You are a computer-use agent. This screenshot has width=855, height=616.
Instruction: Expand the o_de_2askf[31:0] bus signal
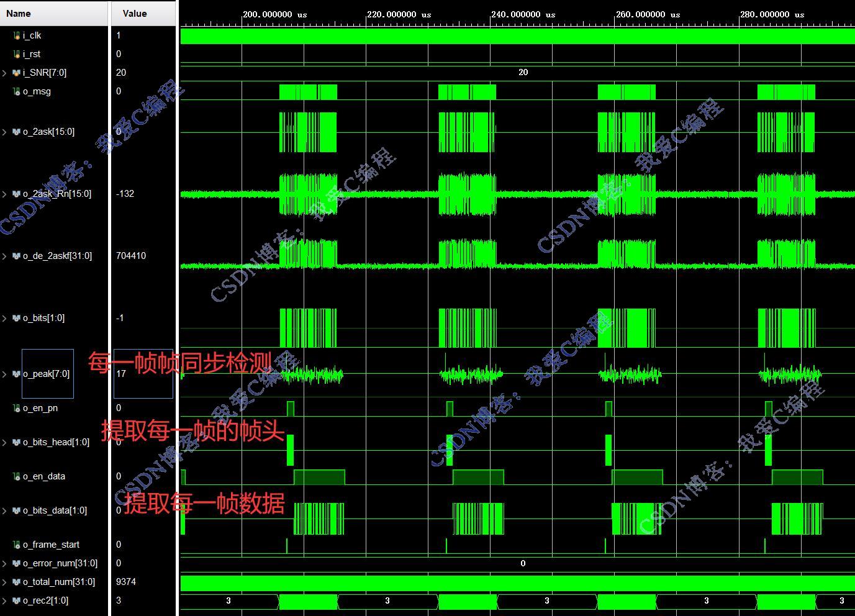coord(5,256)
